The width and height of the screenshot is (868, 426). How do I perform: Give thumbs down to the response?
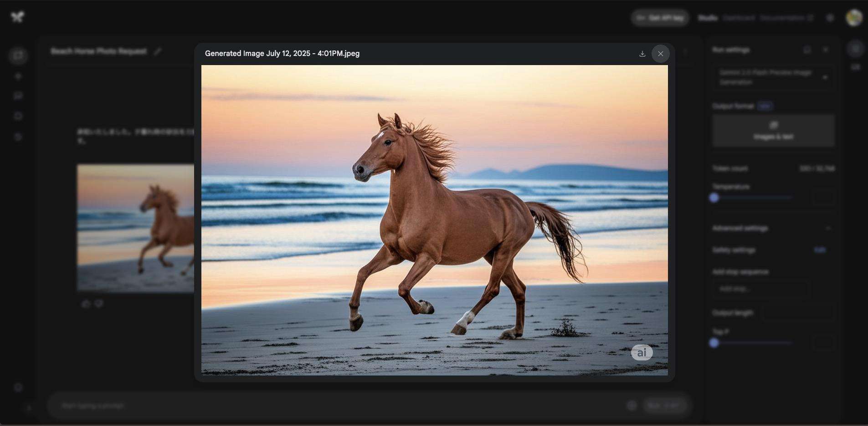[x=99, y=304]
